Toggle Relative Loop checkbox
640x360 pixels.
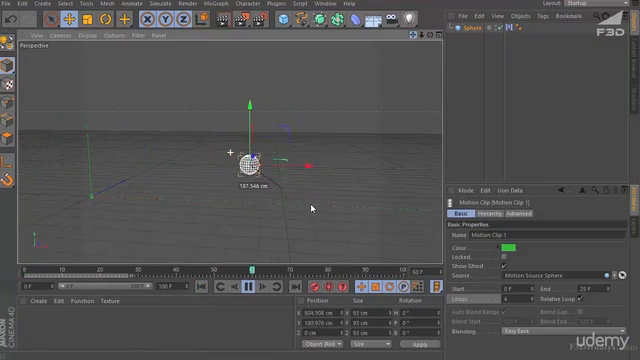pyautogui.click(x=580, y=299)
